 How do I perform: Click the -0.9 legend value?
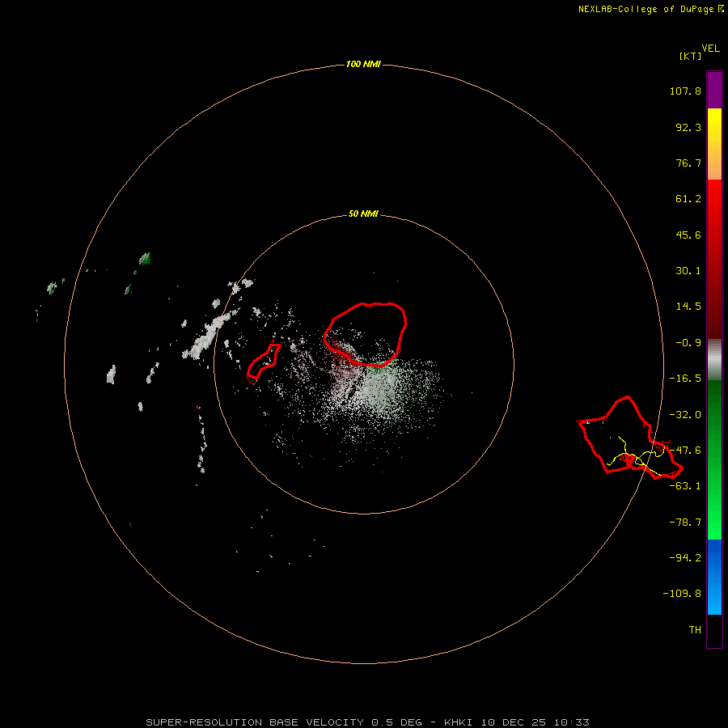[688, 343]
